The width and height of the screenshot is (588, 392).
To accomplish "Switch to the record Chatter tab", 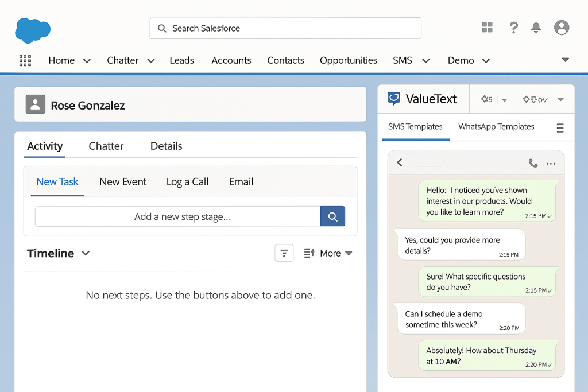I will point(106,146).
